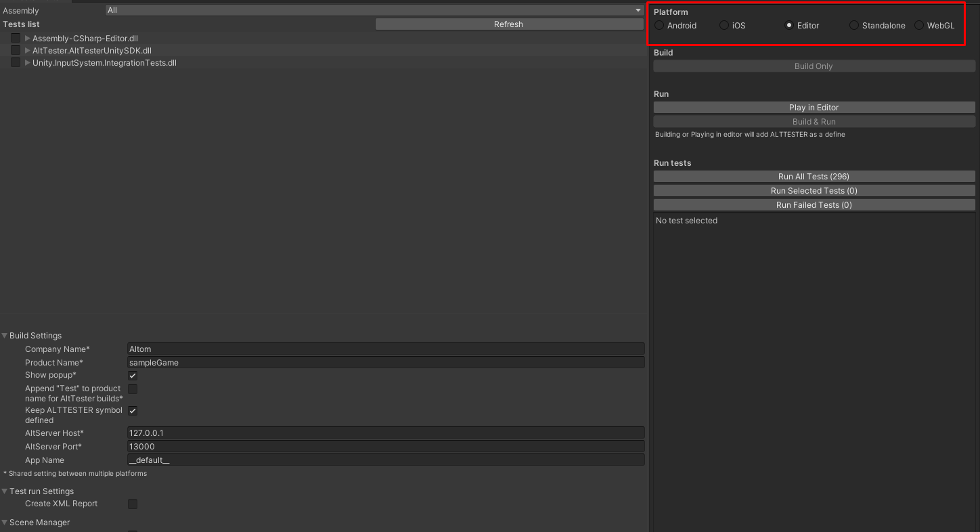Select the Unity.InputSystem.IntegrationTests.dll checkbox
This screenshot has height=532, width=980.
[x=15, y=62]
